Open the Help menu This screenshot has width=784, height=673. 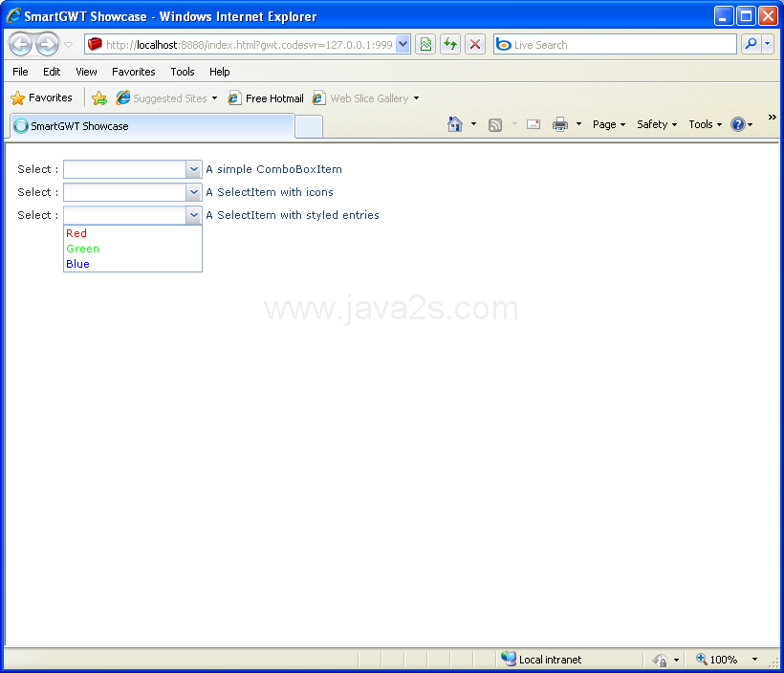tap(220, 72)
